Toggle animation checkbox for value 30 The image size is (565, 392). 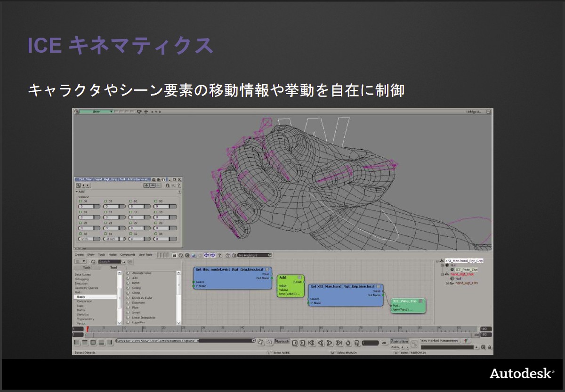click(81, 233)
